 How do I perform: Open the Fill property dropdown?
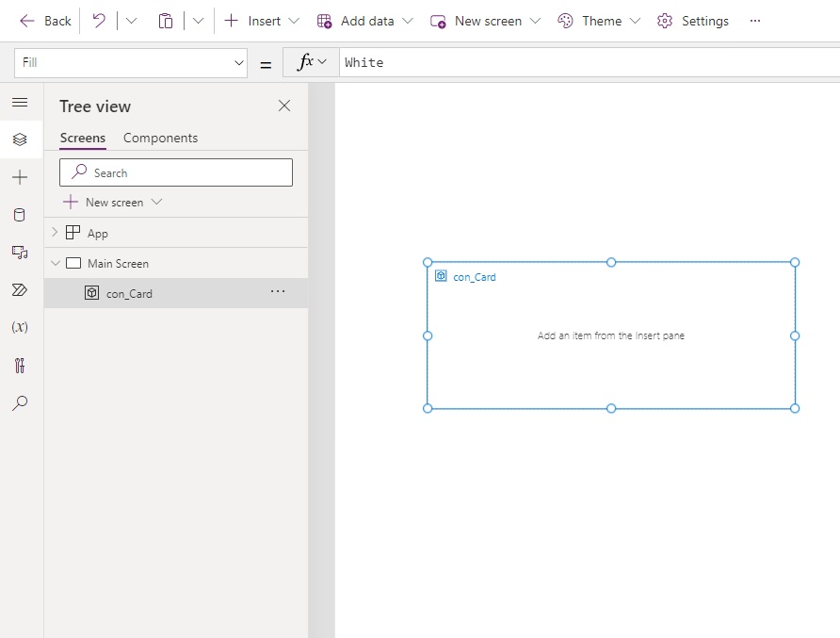(x=131, y=63)
